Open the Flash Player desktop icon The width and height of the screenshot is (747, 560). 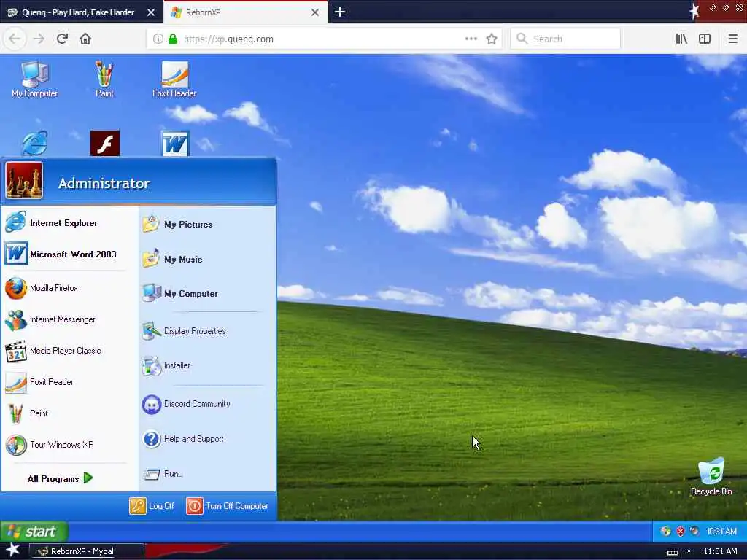coord(105,143)
